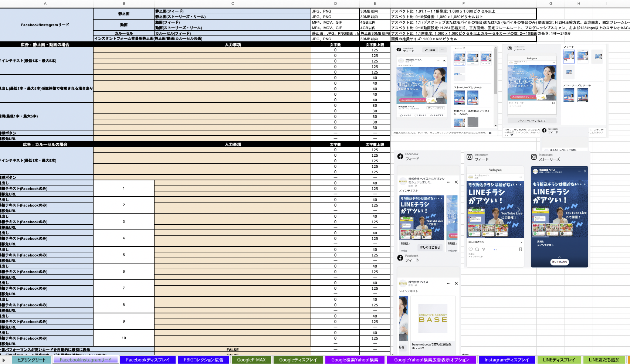Click the 詳しくはこちら pill in the Stories preview
Image resolution: width=630 pixels, height=364 pixels.
(x=559, y=262)
